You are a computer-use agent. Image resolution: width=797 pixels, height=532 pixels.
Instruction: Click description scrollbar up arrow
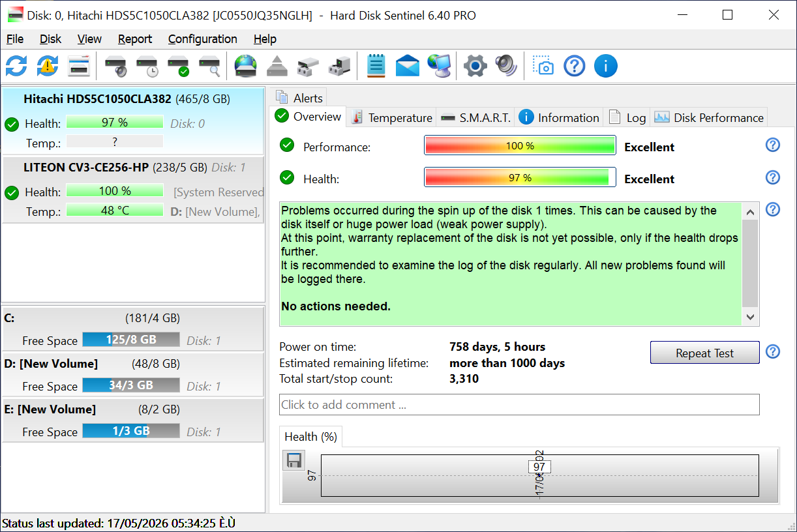pos(750,211)
